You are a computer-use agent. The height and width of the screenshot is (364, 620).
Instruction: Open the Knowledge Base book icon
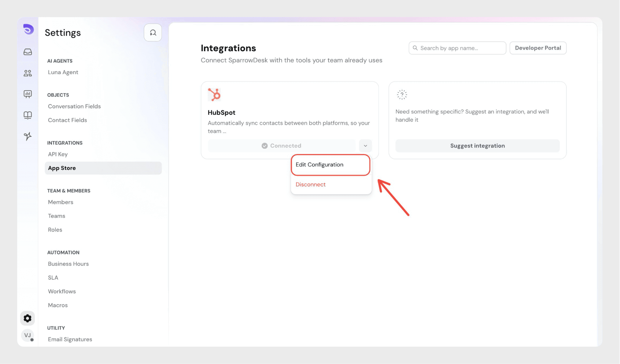28,115
